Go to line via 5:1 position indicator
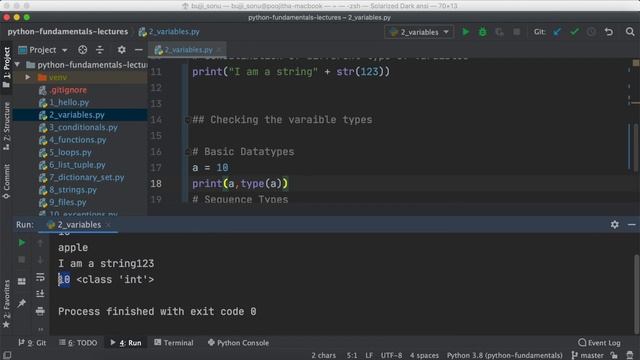Viewport: 640px width, 360px height. pyautogui.click(x=352, y=355)
